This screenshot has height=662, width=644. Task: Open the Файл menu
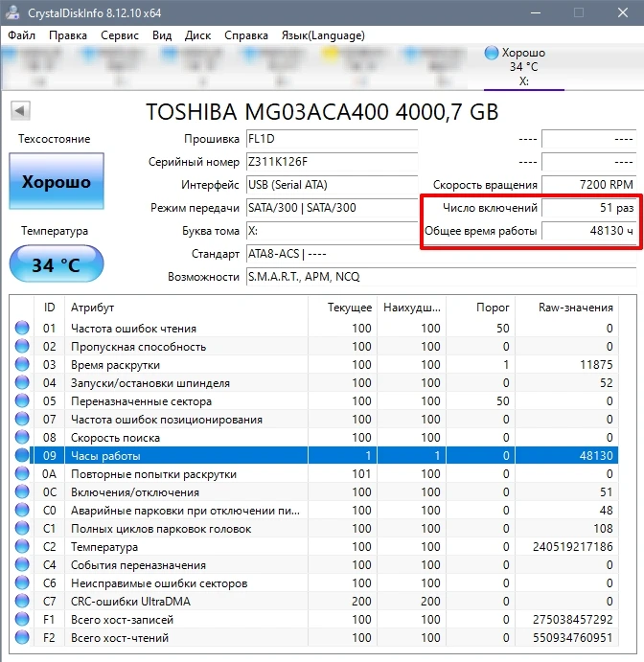click(21, 35)
